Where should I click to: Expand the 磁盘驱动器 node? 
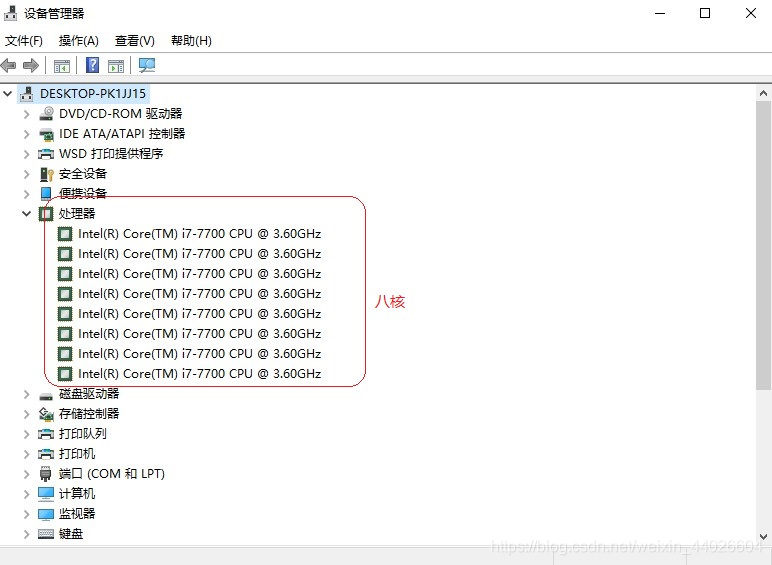pos(27,394)
